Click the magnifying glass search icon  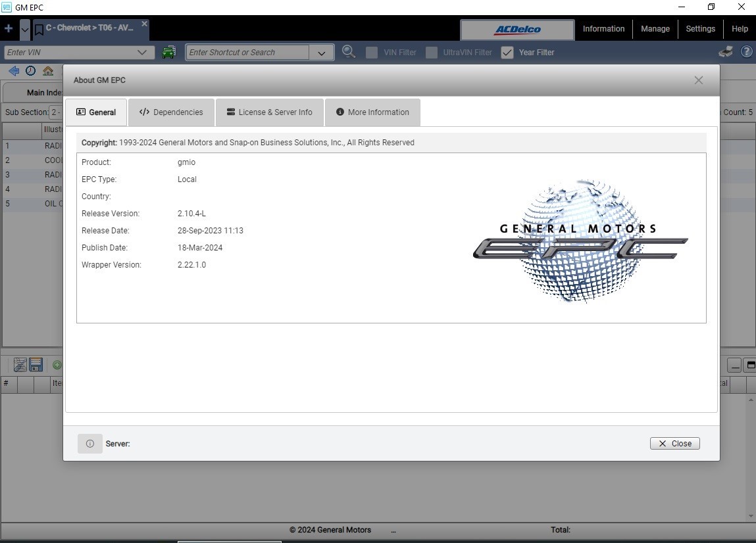point(349,51)
